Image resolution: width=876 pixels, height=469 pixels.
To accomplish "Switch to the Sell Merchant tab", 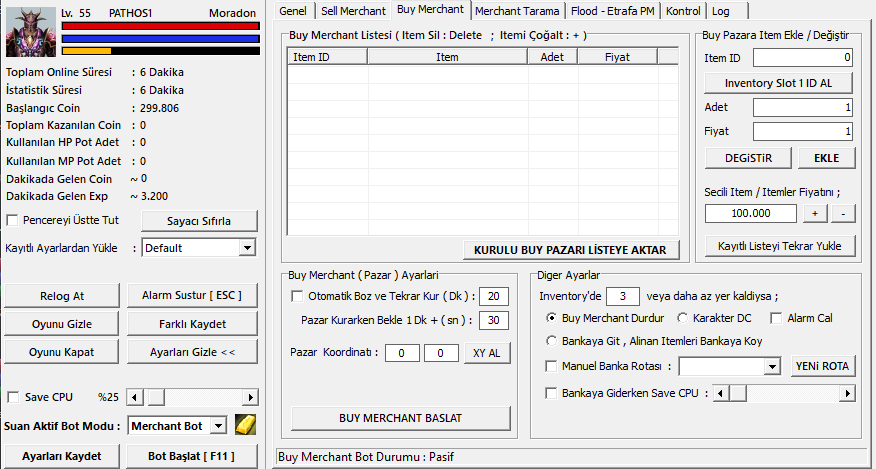I will tap(353, 11).
